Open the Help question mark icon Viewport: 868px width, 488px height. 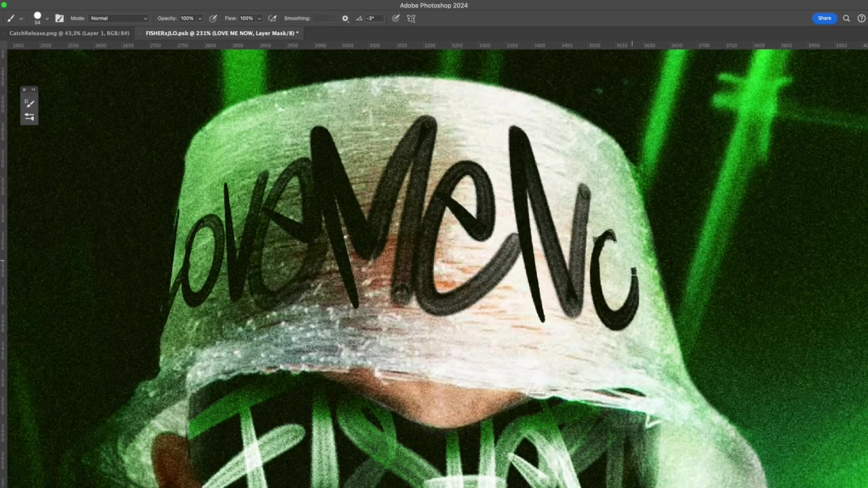pyautogui.click(x=861, y=18)
